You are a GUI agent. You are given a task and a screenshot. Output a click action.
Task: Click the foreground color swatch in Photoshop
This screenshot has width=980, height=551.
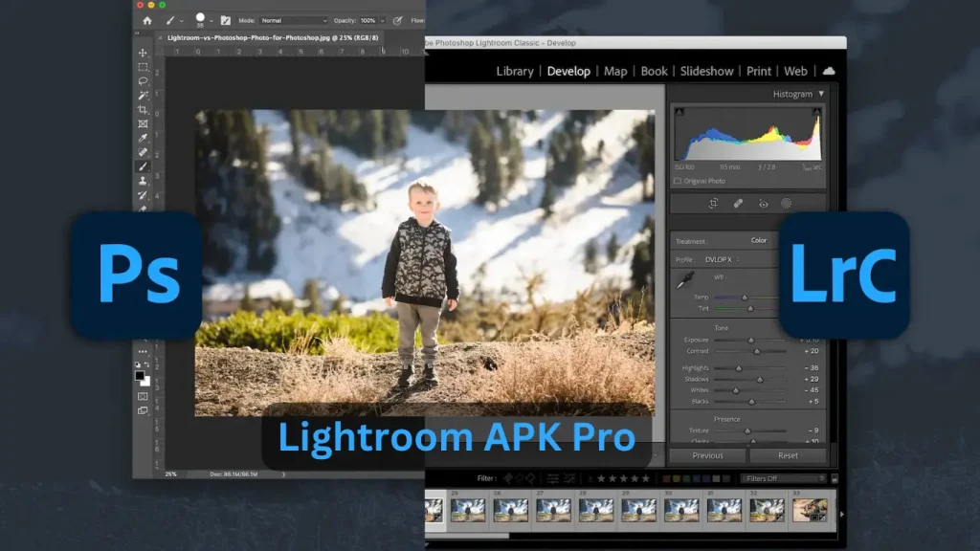[140, 375]
